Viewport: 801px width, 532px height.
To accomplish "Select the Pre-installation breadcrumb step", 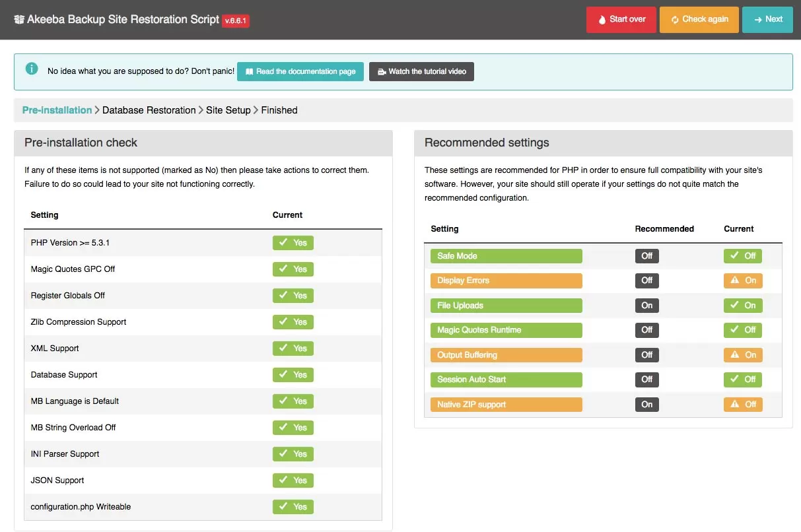I will (x=57, y=110).
